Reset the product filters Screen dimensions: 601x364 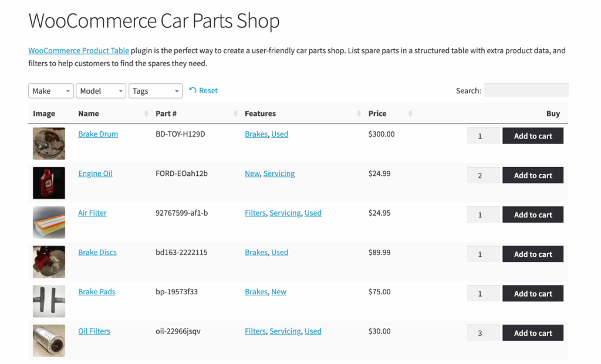204,91
